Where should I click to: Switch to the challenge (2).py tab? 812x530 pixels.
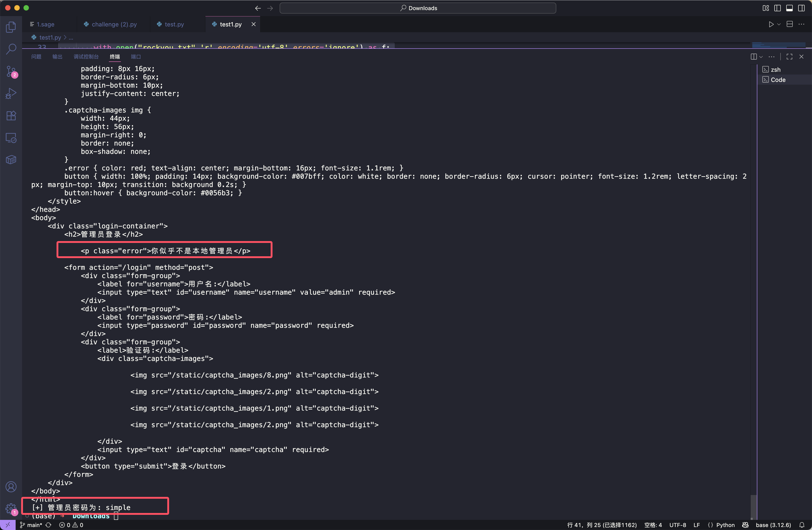coord(114,24)
